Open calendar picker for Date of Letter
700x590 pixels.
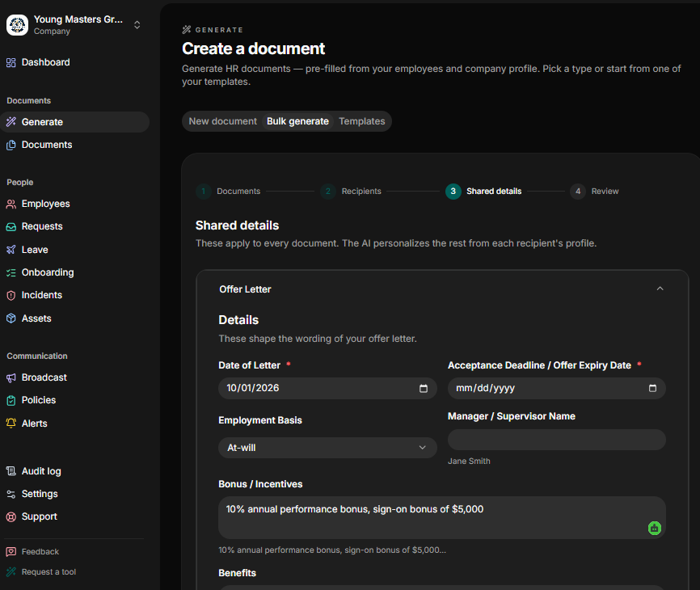tap(424, 388)
